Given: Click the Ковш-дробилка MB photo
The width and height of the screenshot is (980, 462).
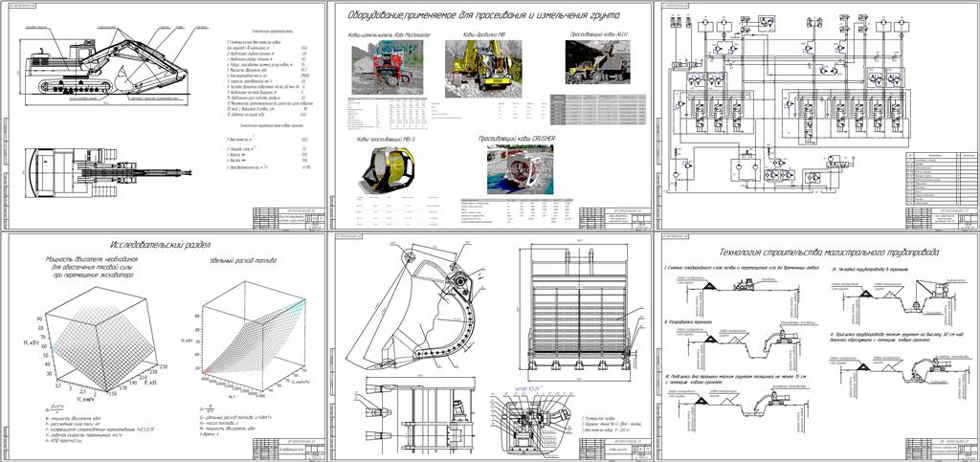Looking at the screenshot, I should [482, 69].
